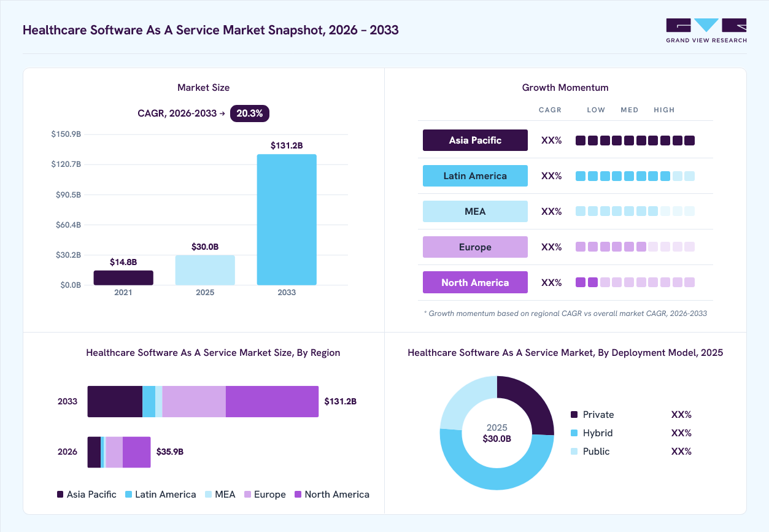Click the $14.8B label above the 2021 bar
The height and width of the screenshot is (532, 769).
tap(123, 262)
